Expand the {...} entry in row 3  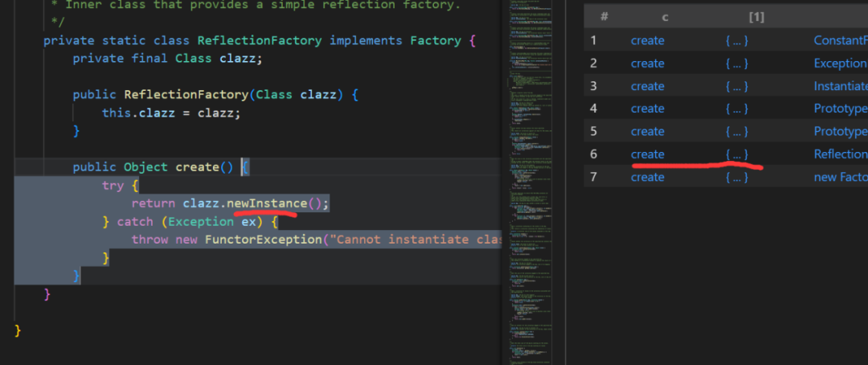(x=737, y=86)
